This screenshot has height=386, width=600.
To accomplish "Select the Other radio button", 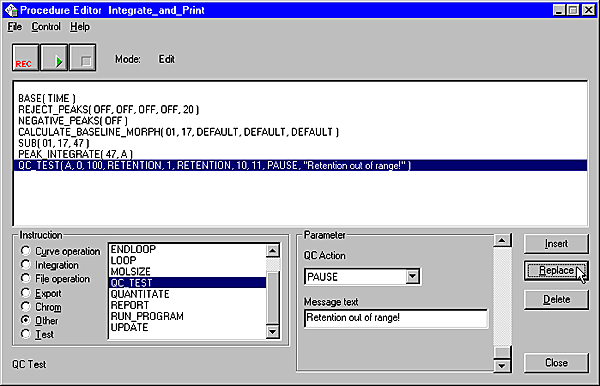I will point(26,320).
